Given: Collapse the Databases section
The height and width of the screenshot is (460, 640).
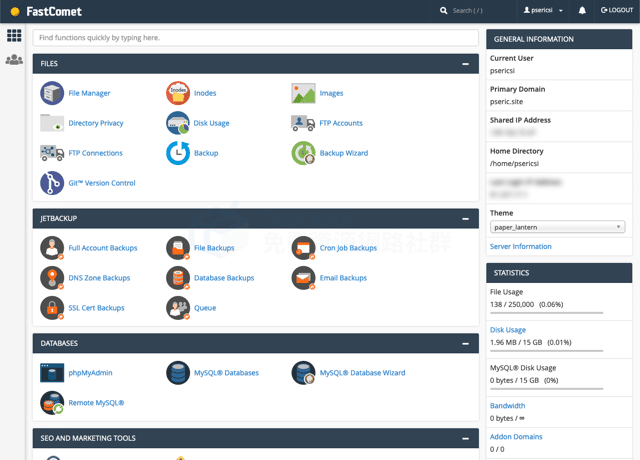Looking at the screenshot, I should pos(465,344).
